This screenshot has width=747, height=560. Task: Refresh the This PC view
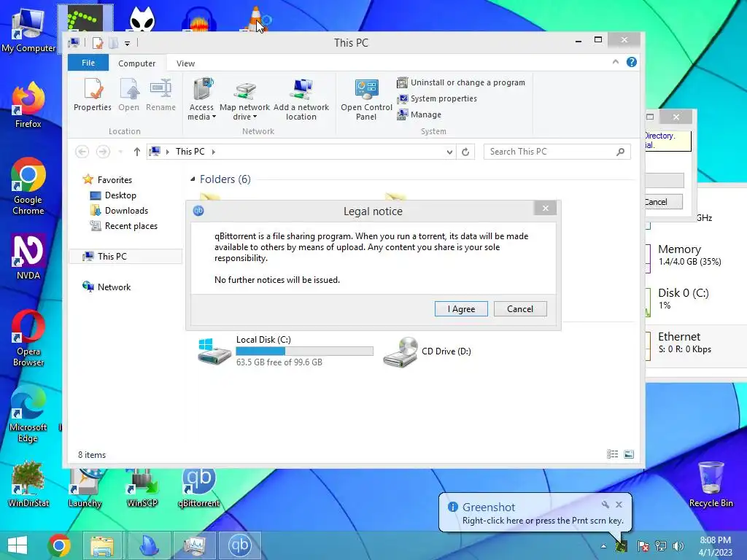point(465,152)
